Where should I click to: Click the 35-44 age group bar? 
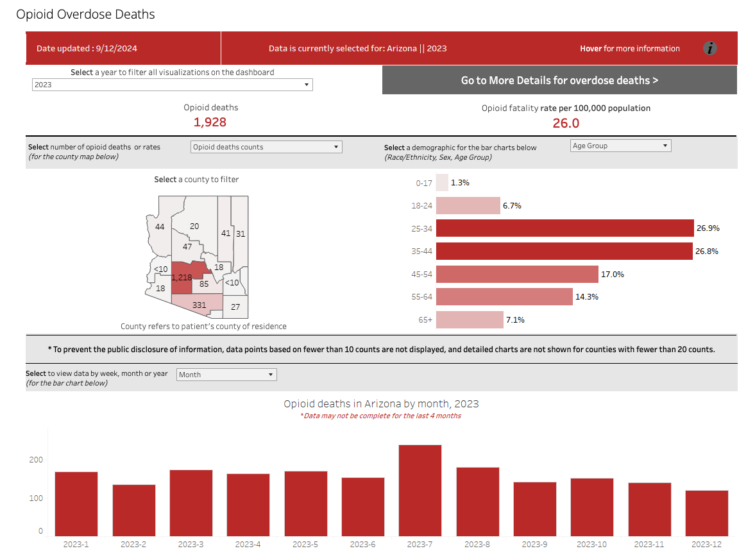tap(564, 251)
